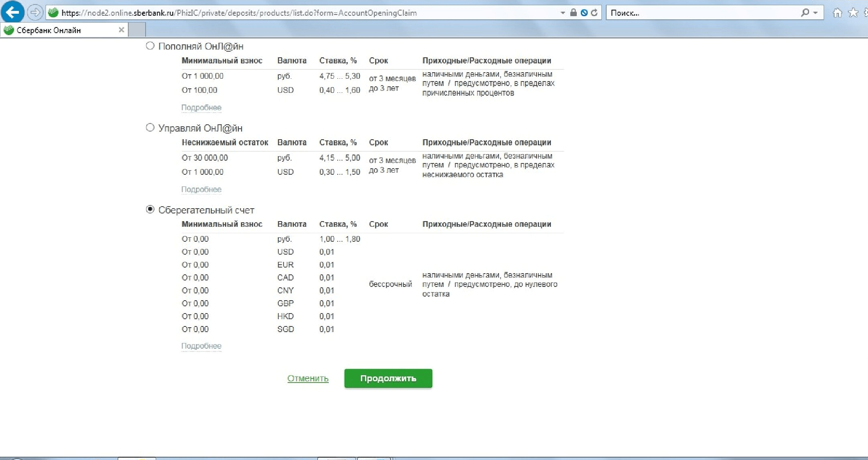Open the search provider dropdown arrow
The width and height of the screenshot is (868, 460).
pyautogui.click(x=816, y=13)
